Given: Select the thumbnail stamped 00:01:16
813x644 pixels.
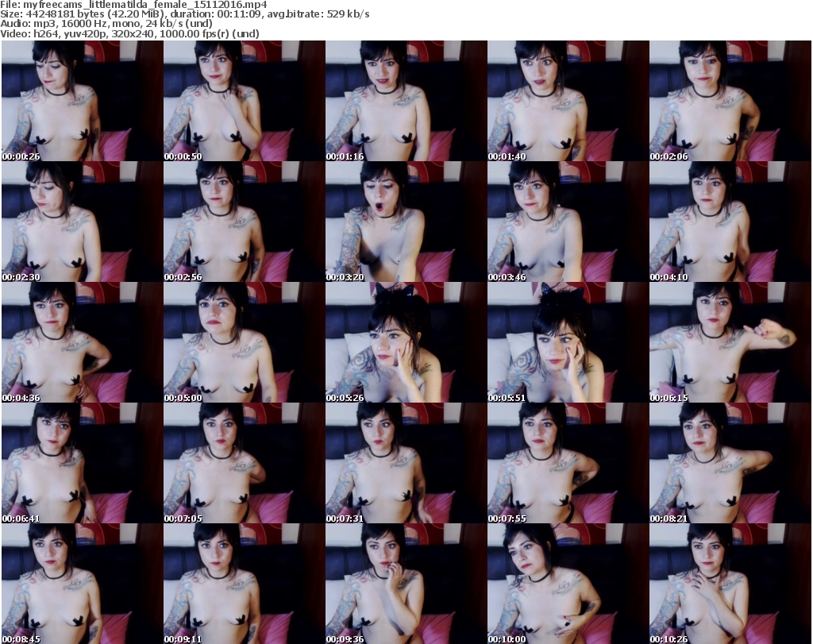Looking at the screenshot, I should pyautogui.click(x=406, y=101).
